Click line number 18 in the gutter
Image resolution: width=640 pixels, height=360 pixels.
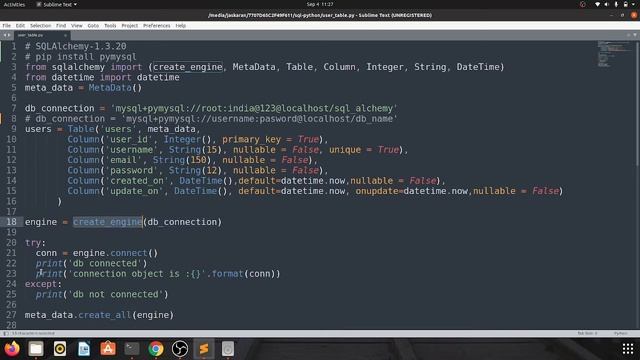click(x=11, y=222)
